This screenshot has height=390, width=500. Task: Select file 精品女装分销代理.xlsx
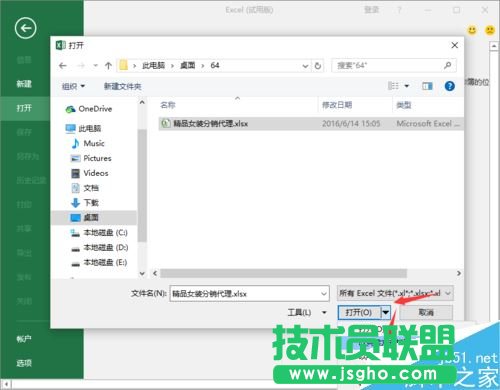311,124
